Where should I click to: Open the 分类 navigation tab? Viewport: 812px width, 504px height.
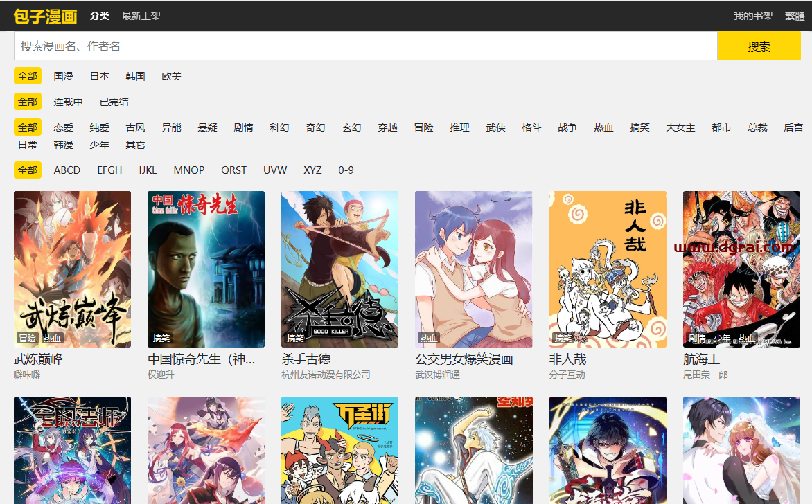point(100,16)
